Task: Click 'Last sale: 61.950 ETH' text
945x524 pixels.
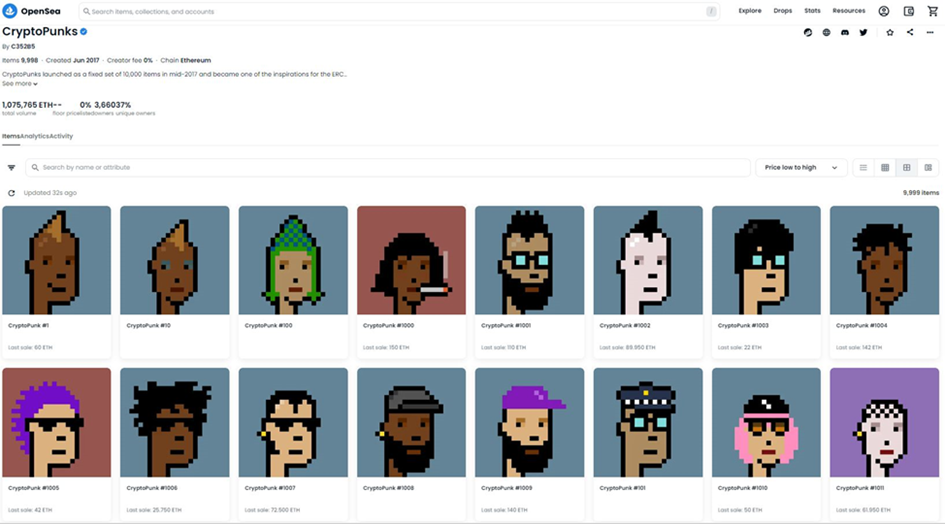Action: tap(863, 510)
